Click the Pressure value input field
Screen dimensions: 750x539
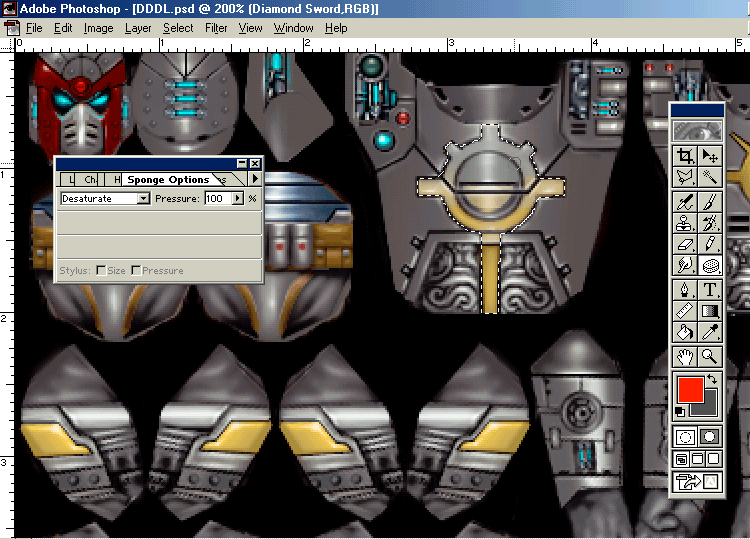pyautogui.click(x=216, y=199)
